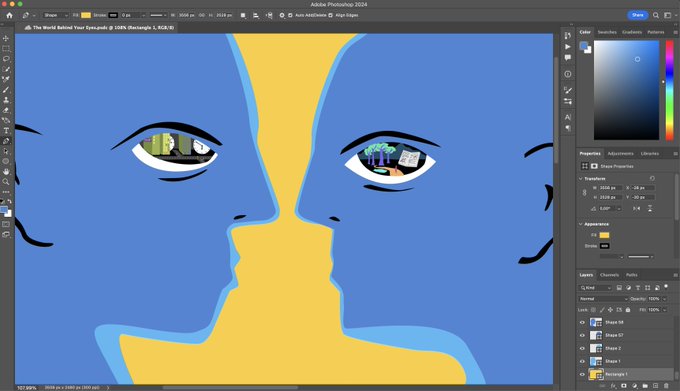Click the Share button

[x=638, y=15]
